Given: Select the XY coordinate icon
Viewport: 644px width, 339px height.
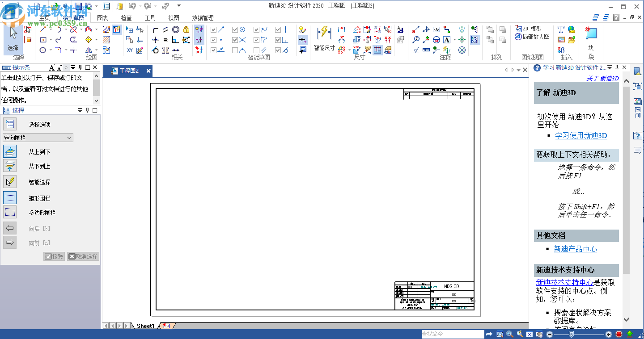Looking at the screenshot, I should (x=130, y=50).
